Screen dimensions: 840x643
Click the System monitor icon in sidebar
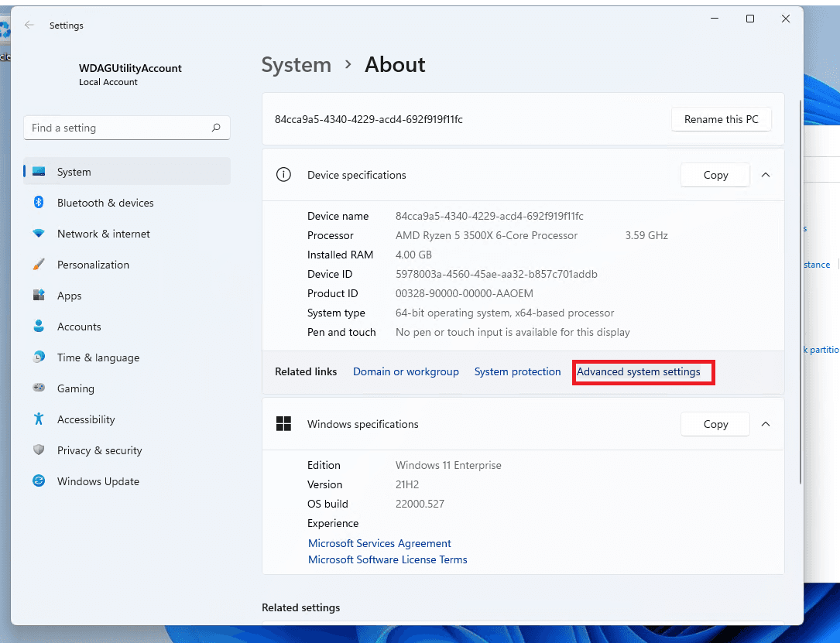pyautogui.click(x=39, y=171)
